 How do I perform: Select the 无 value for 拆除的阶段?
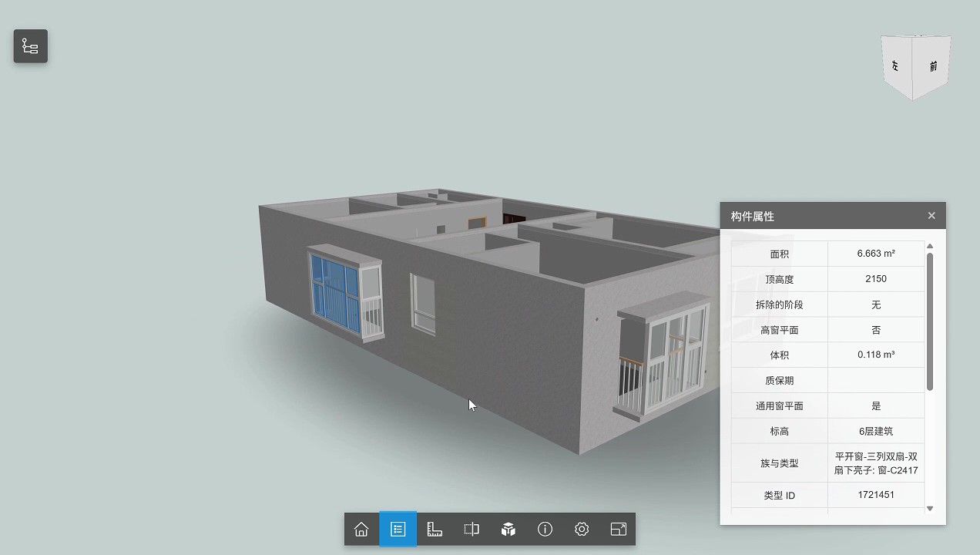coord(876,305)
